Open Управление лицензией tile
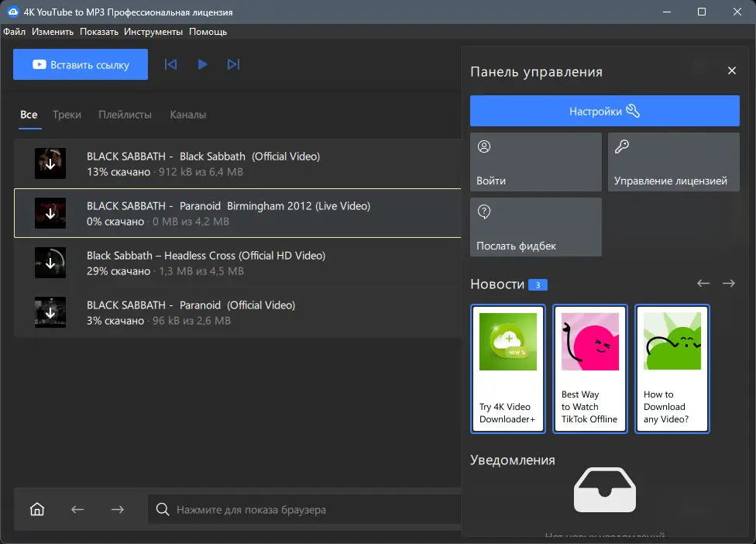This screenshot has height=544, width=756. (x=674, y=162)
